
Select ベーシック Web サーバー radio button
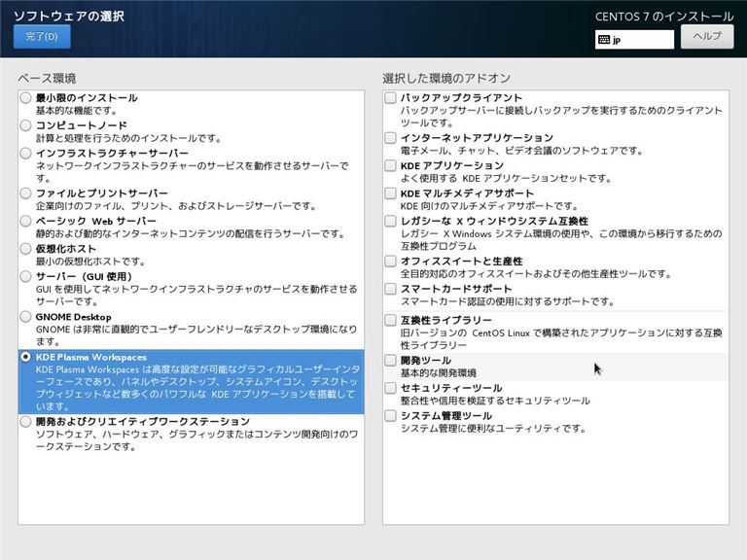click(x=25, y=221)
